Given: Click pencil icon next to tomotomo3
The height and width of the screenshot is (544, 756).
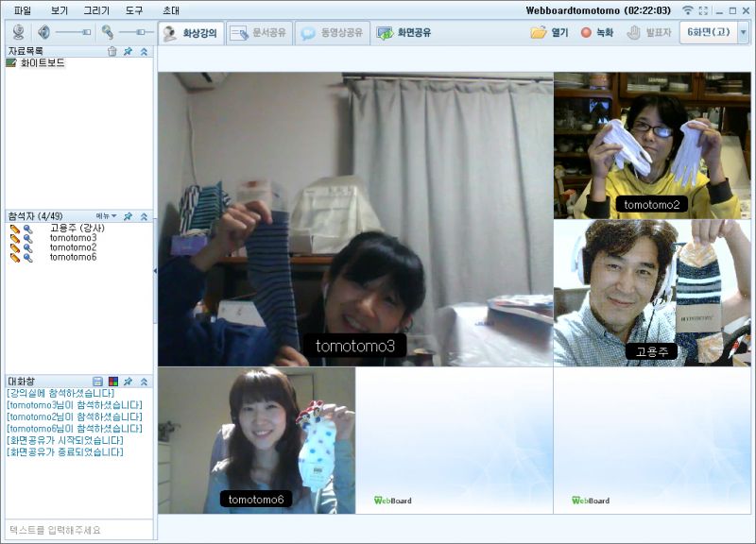Looking at the screenshot, I should [14, 238].
